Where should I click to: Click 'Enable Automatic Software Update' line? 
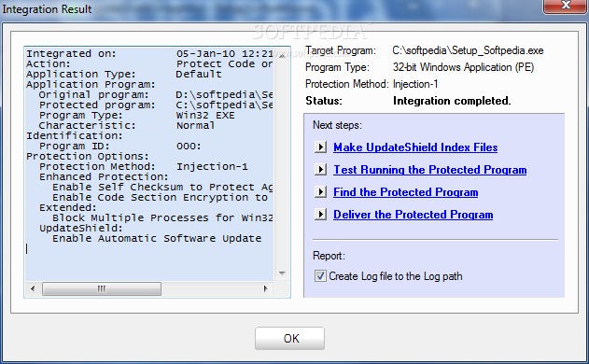pos(157,238)
